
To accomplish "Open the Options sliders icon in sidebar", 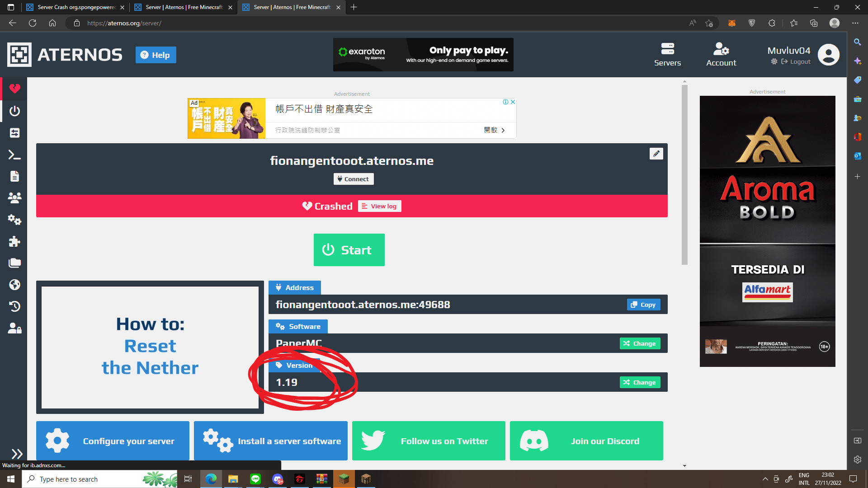I will (x=14, y=133).
